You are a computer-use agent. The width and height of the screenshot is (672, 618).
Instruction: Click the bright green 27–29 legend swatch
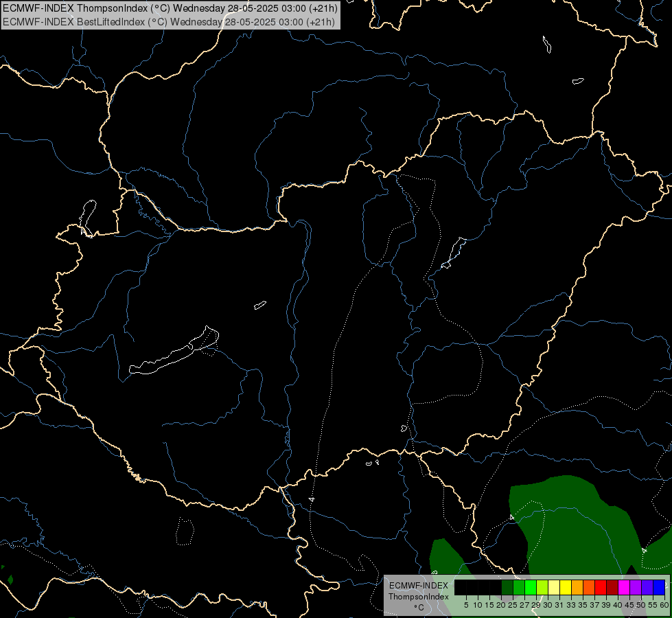pos(531,587)
